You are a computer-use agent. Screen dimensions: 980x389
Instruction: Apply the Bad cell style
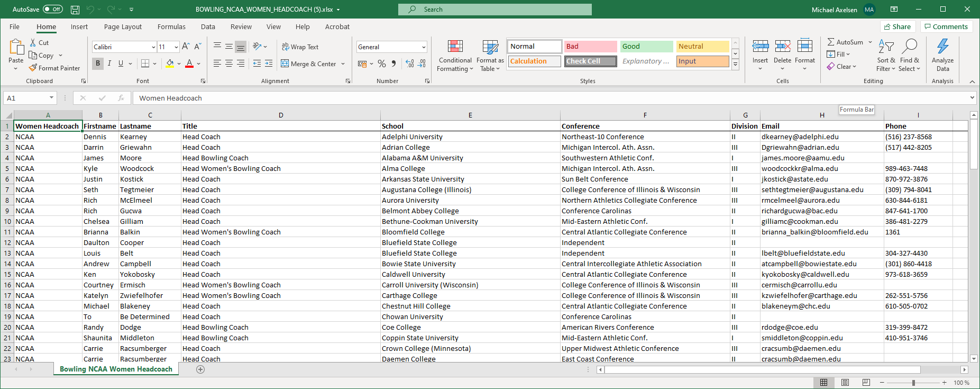pos(590,47)
